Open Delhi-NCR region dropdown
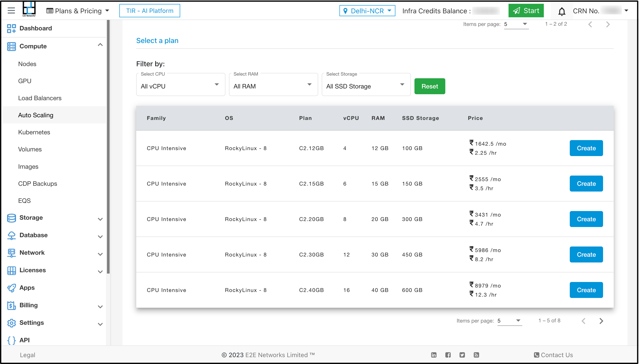The width and height of the screenshot is (639, 364). coord(367,11)
